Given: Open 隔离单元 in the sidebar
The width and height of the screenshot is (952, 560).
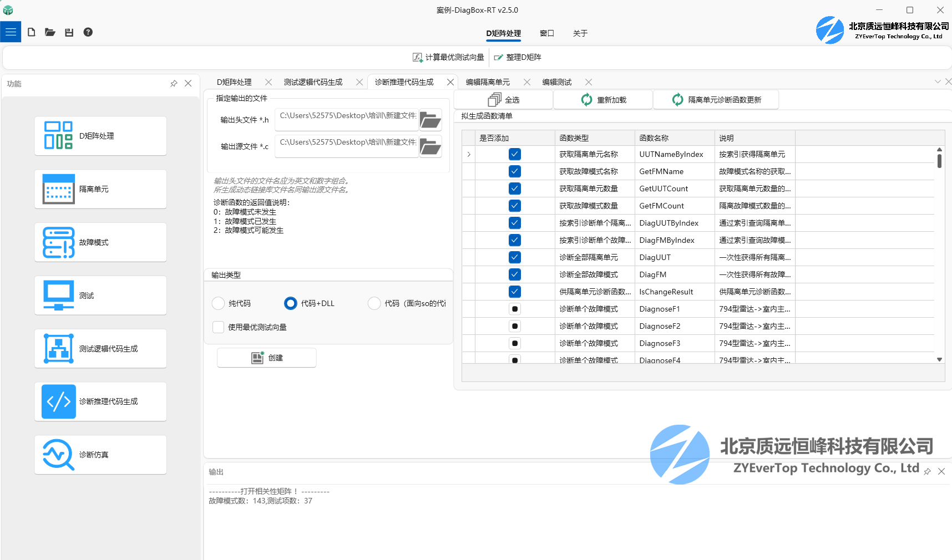Looking at the screenshot, I should pos(100,189).
